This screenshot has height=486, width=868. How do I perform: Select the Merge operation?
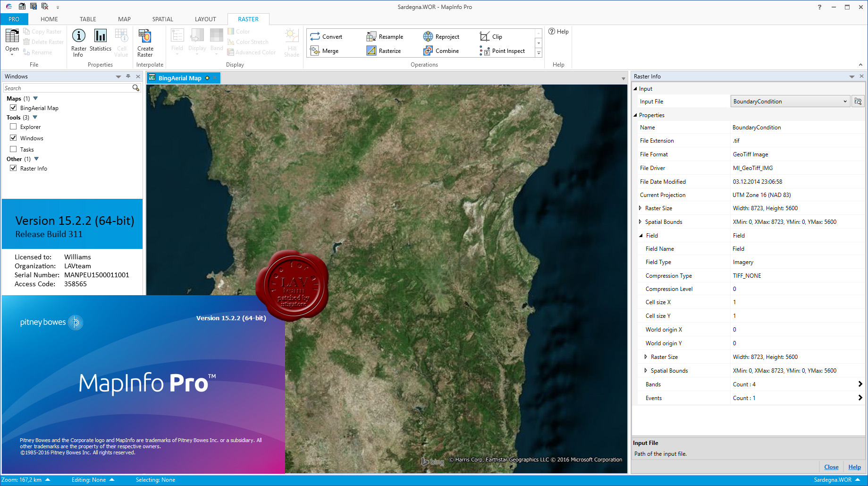click(x=324, y=51)
